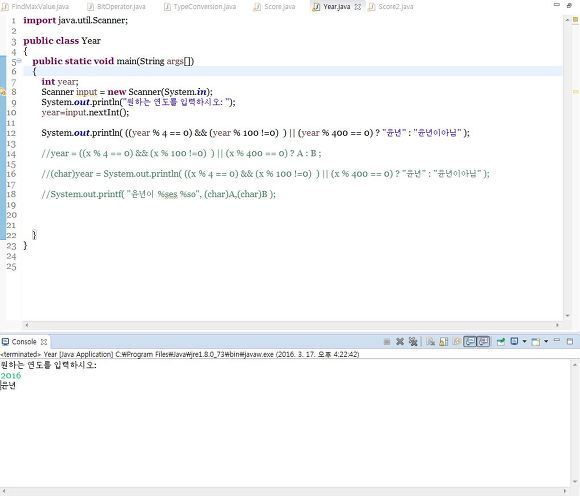The height and width of the screenshot is (496, 580).
Task: Close the Console view tab
Action: (x=44, y=342)
